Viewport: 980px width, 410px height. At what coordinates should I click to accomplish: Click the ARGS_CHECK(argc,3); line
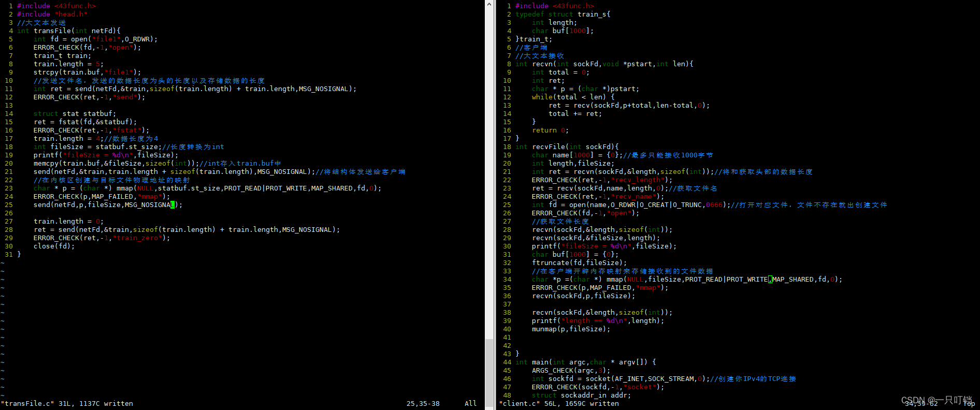pyautogui.click(x=571, y=371)
